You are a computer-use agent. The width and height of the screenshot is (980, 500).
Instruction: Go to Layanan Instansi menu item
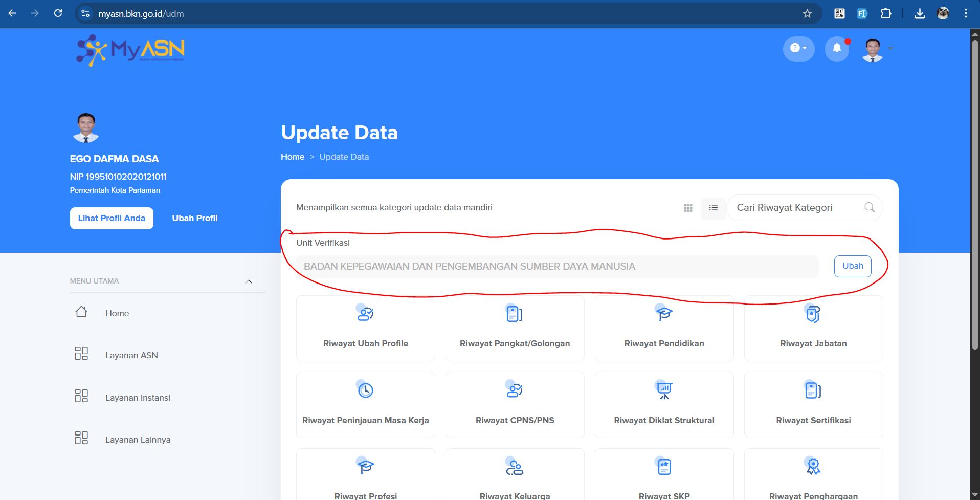(138, 398)
